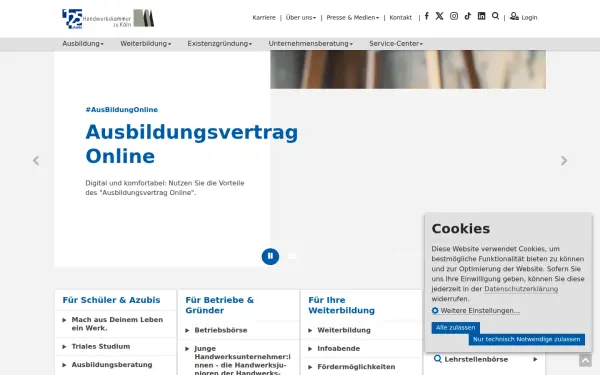This screenshot has width=600, height=375.
Task: Open Mach aus Deinem Leben ein Werk
Action: coord(117,324)
